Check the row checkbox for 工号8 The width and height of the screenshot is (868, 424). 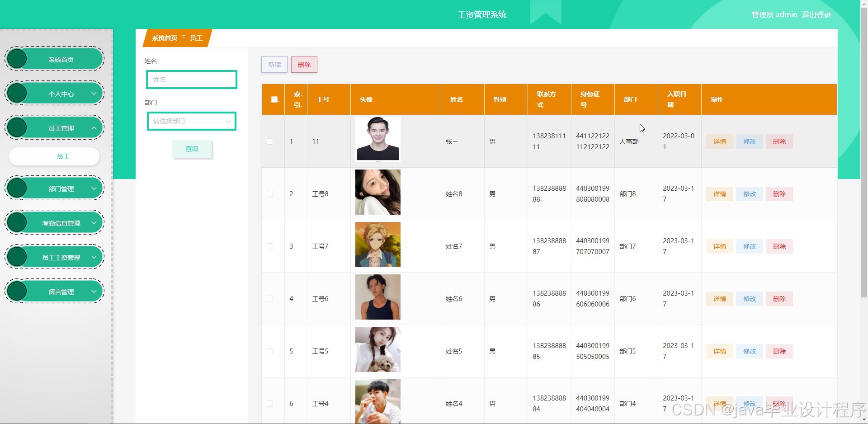[x=270, y=194]
